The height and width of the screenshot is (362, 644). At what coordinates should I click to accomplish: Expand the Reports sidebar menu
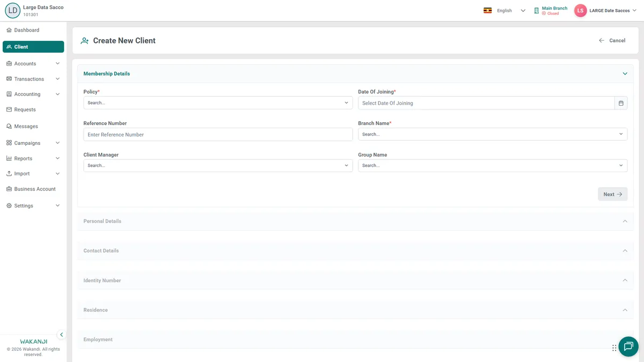point(33,158)
